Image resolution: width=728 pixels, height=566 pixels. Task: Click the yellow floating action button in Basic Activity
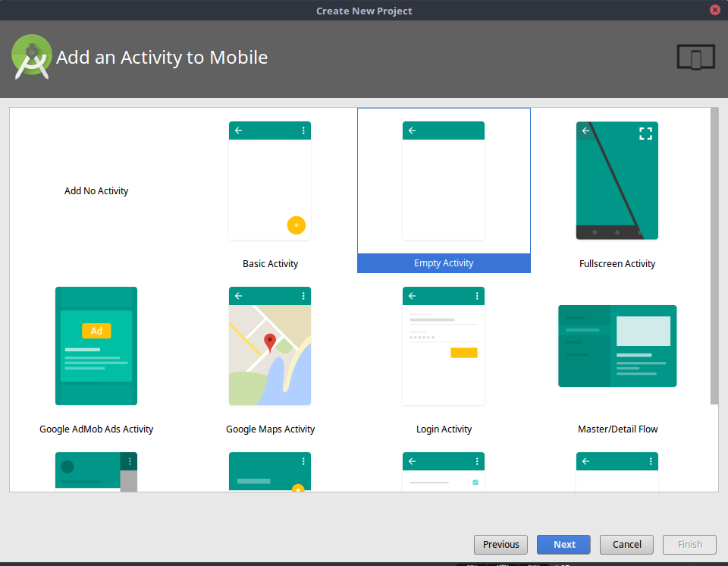[297, 225]
